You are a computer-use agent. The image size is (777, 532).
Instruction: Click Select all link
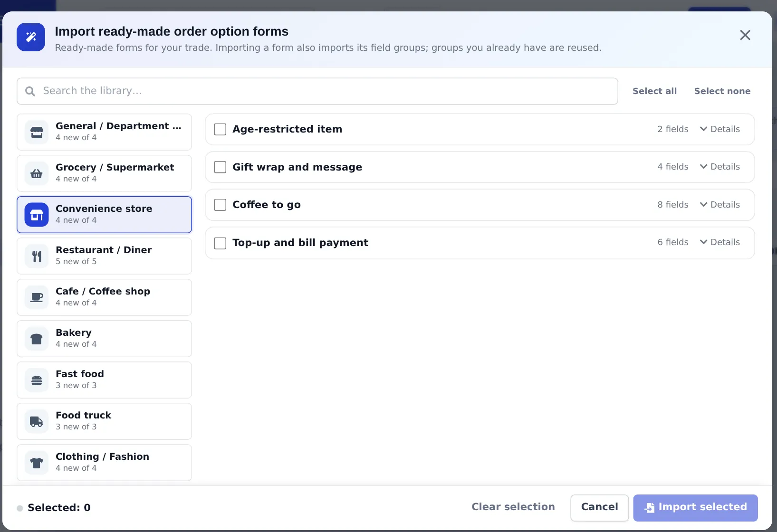tap(654, 91)
